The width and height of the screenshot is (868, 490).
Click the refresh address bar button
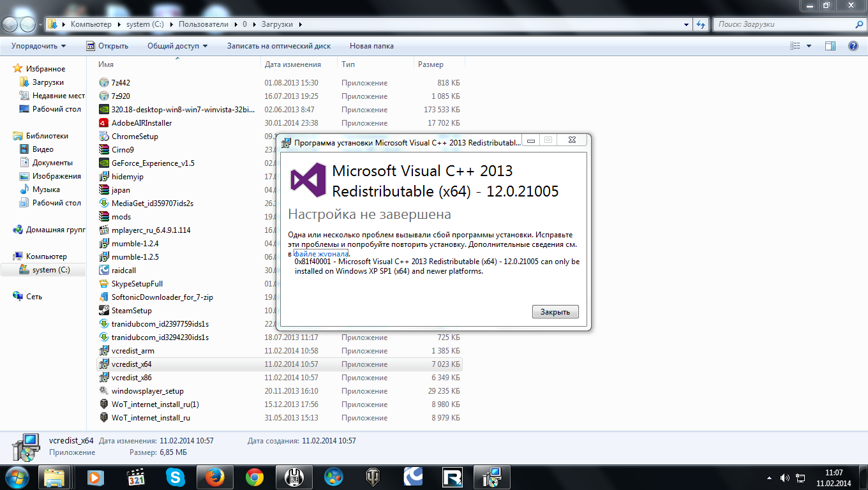(701, 24)
